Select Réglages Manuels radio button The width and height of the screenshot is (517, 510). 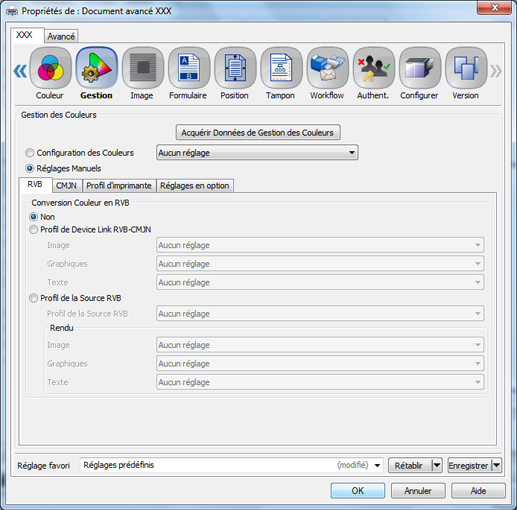click(x=30, y=168)
